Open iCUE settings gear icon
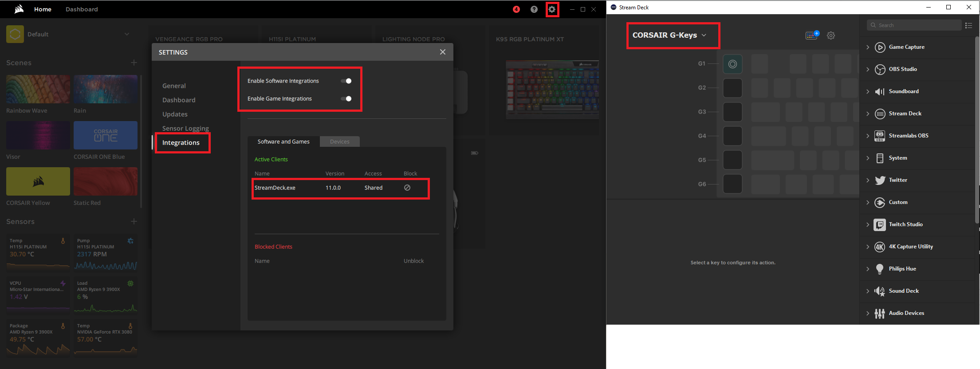Screen dimensions: 980x369 click(552, 9)
